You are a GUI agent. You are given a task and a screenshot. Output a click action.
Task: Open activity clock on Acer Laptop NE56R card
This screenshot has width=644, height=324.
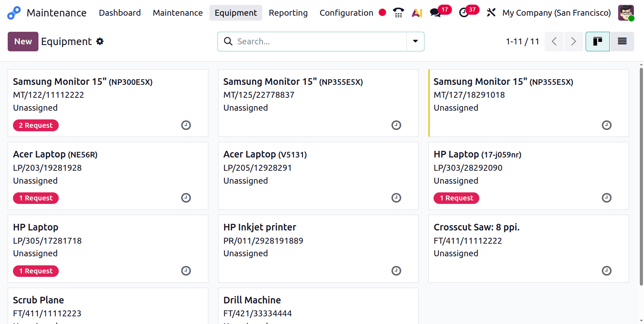point(186,198)
